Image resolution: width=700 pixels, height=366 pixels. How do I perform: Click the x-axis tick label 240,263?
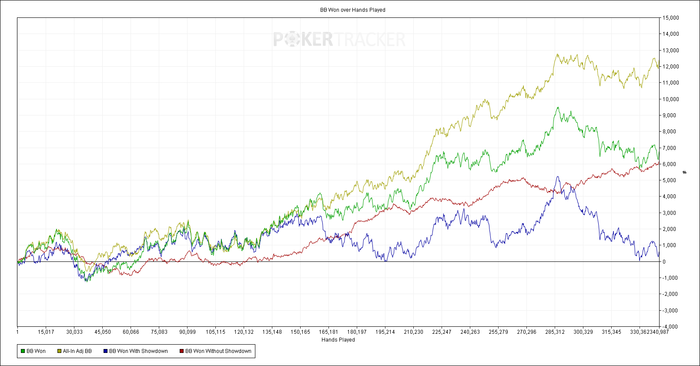point(470,332)
